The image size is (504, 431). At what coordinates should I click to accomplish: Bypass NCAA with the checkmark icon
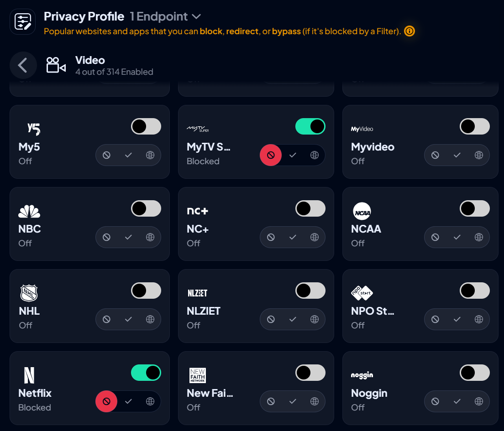point(457,237)
